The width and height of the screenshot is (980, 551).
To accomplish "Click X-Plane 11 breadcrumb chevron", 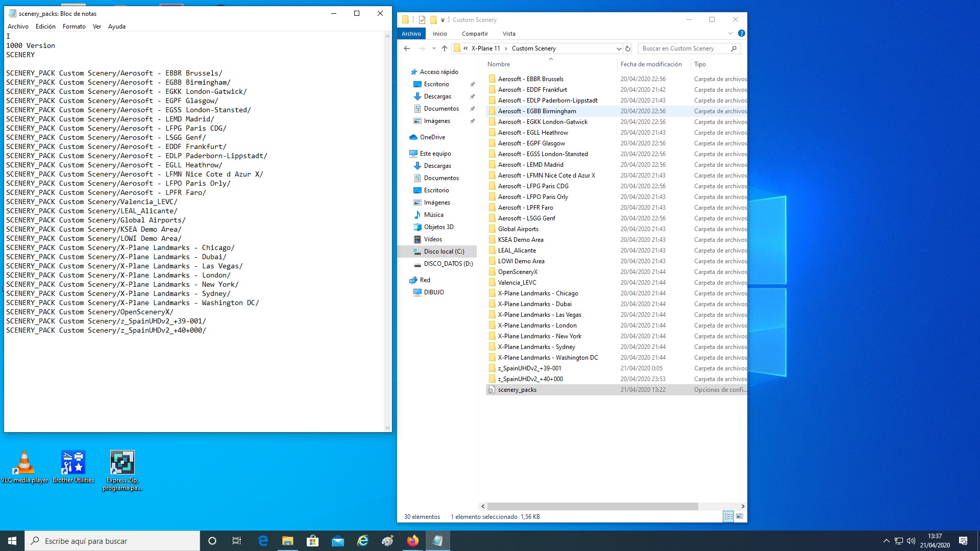I will click(506, 48).
